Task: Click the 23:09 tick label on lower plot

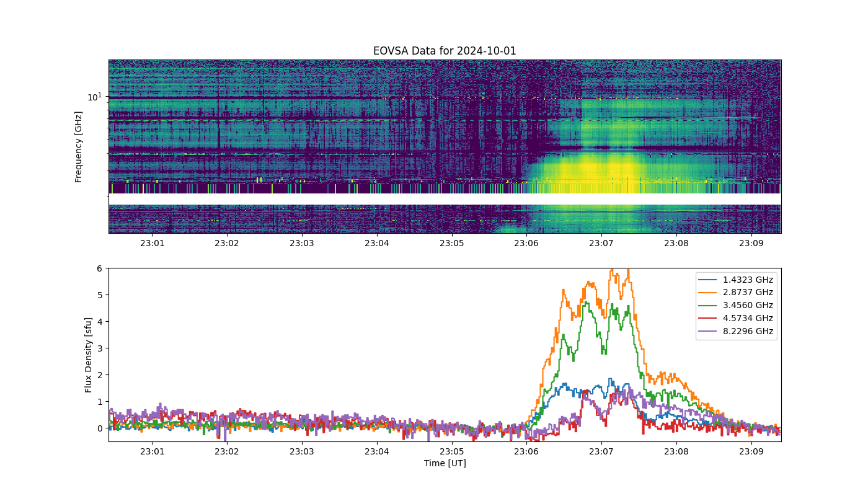Action: click(751, 451)
